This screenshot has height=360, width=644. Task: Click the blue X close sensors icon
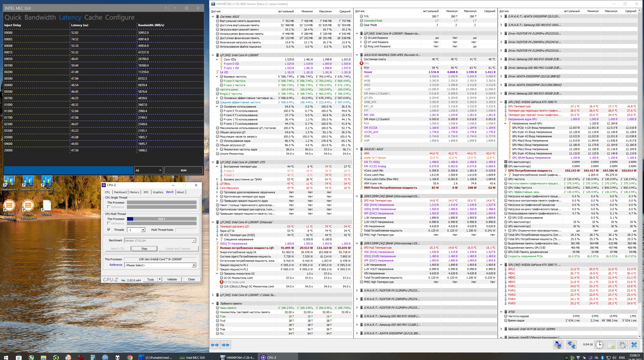click(x=634, y=345)
